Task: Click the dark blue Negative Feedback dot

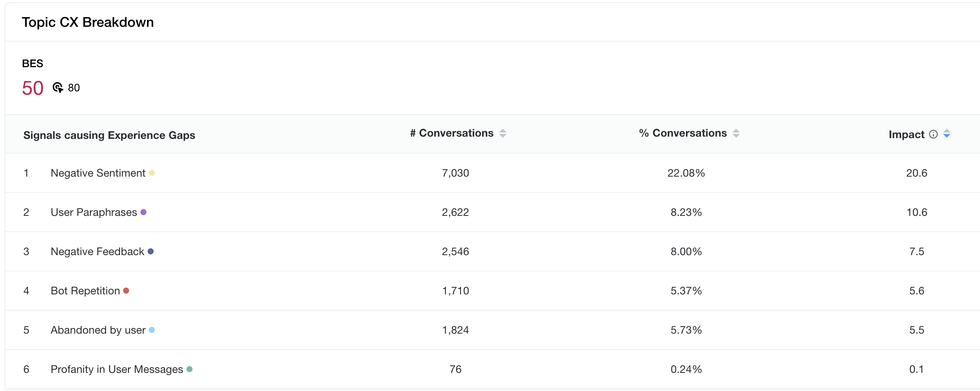Action: (151, 251)
